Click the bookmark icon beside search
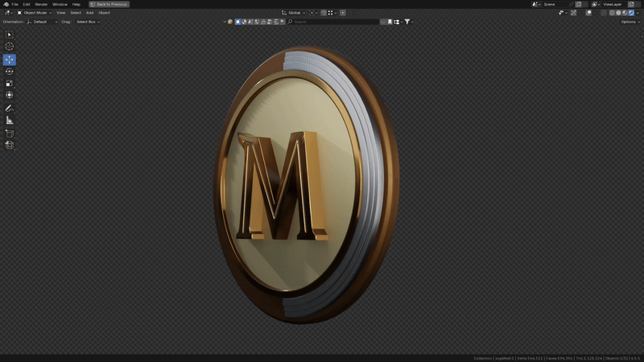This screenshot has height=362, width=644. [x=390, y=22]
